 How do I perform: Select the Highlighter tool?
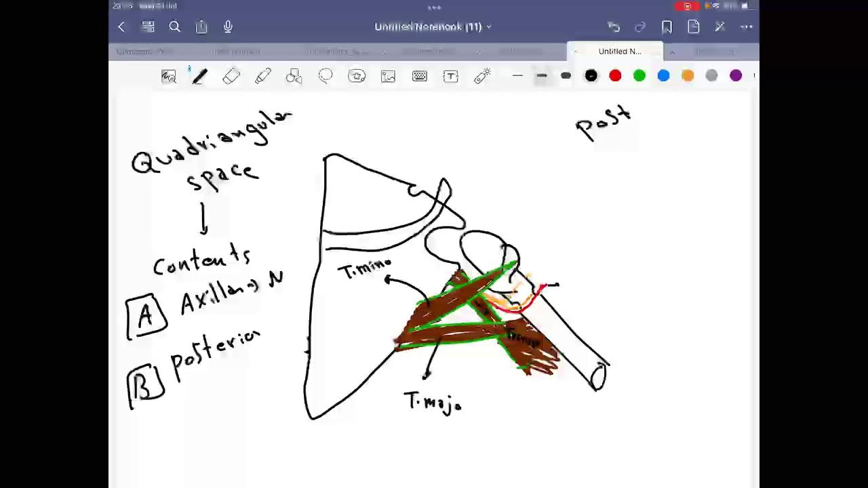(263, 77)
